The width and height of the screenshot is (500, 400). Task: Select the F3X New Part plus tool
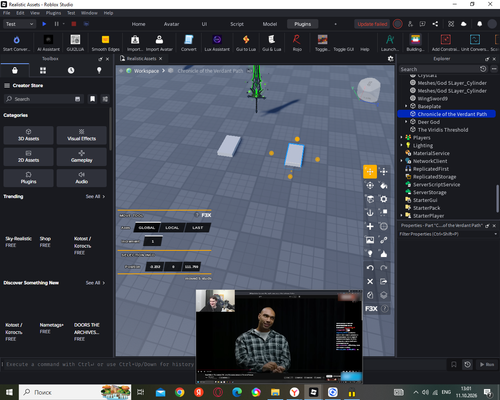[370, 226]
